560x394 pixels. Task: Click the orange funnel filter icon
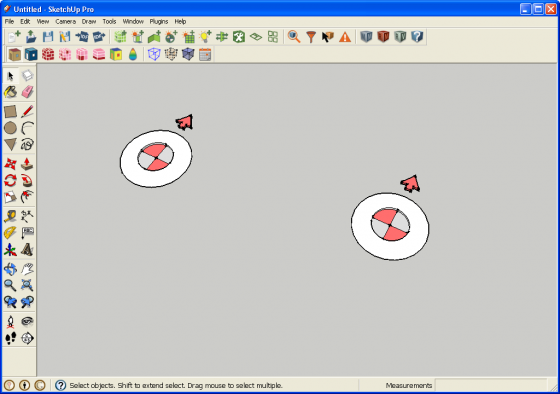[x=311, y=36]
